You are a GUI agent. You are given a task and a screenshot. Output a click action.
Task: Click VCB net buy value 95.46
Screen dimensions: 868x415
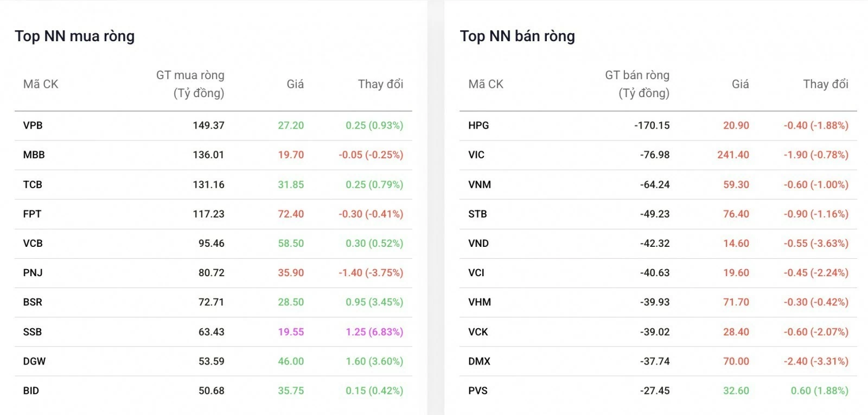[x=211, y=243]
